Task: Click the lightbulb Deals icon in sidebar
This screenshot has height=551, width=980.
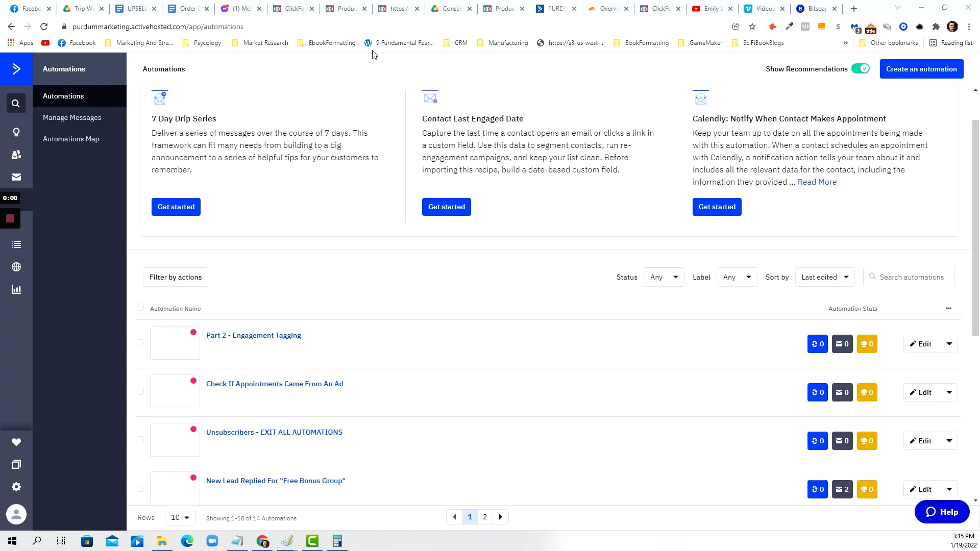Action: [x=16, y=132]
